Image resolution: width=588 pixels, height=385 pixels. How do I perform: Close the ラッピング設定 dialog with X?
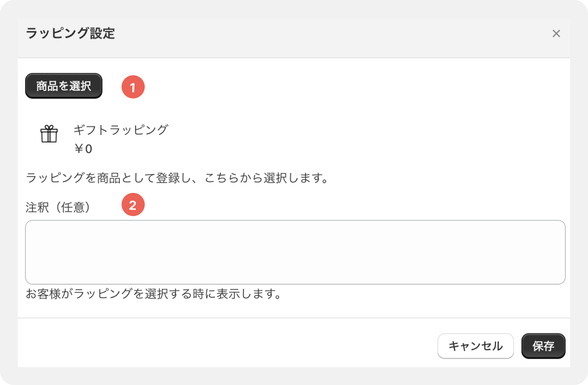[556, 34]
